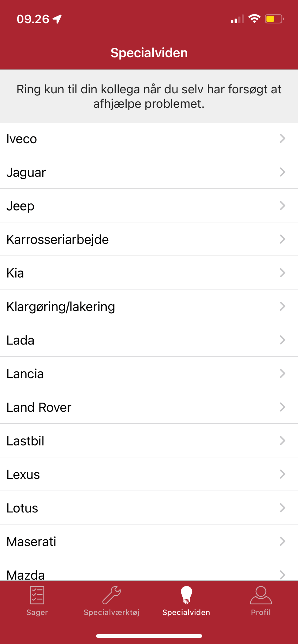Tap the location arrow icon

point(57,19)
